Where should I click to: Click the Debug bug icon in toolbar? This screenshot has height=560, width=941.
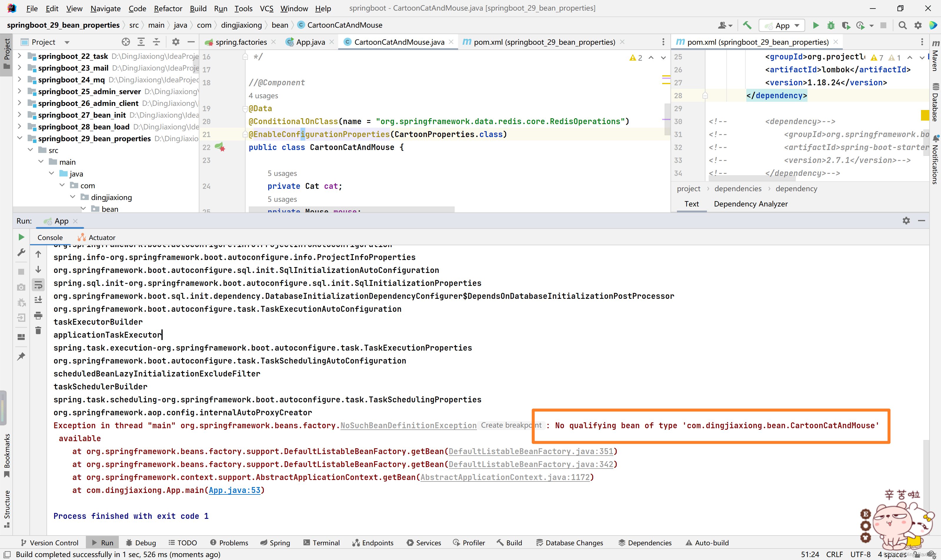point(830,25)
